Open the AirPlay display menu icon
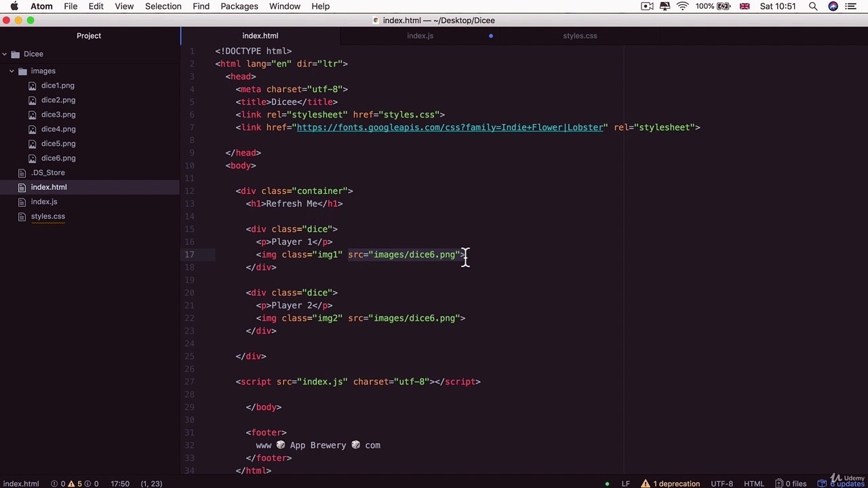This screenshot has width=868, height=488. [x=665, y=6]
